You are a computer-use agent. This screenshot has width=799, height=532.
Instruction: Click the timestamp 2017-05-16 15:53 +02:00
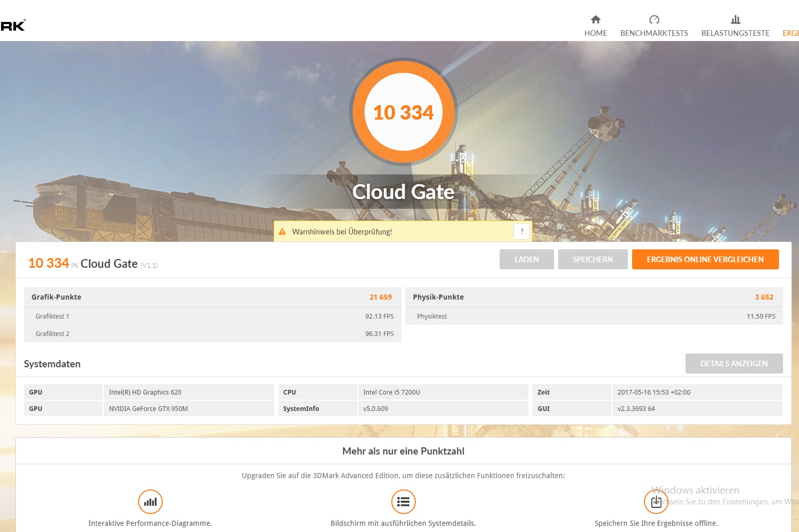pyautogui.click(x=697, y=392)
